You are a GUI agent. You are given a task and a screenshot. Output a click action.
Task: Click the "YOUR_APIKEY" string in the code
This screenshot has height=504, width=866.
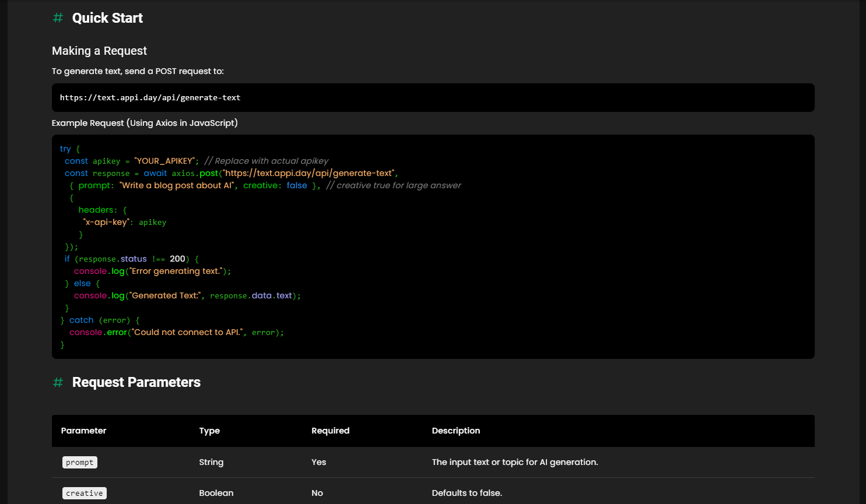[x=165, y=161]
